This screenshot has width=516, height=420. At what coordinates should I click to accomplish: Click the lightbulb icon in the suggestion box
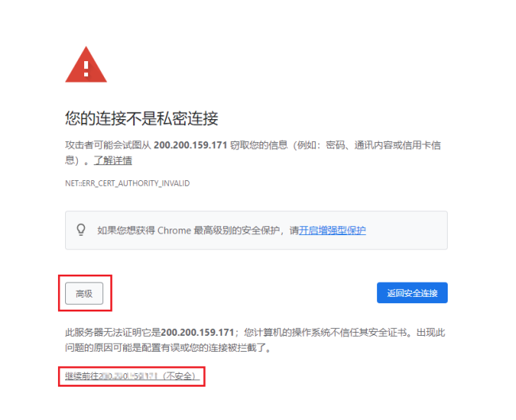(81, 229)
